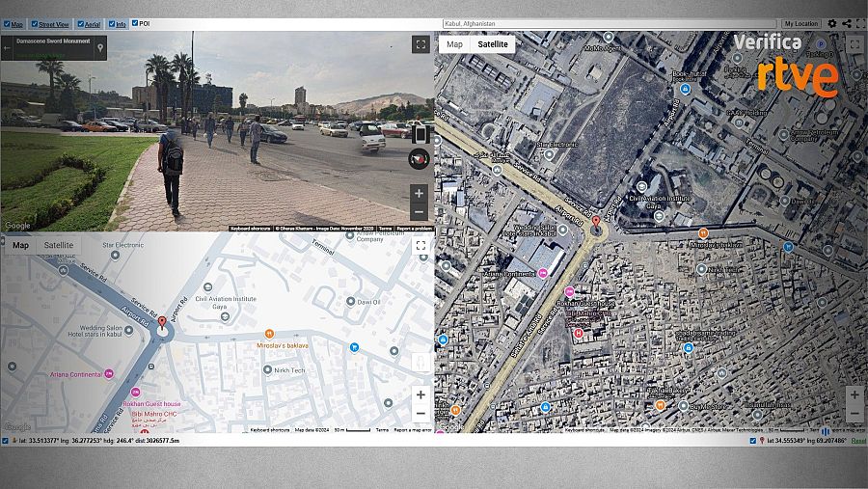This screenshot has height=489, width=868.
Task: Toggle the Street View checkbox
Action: click(35, 24)
